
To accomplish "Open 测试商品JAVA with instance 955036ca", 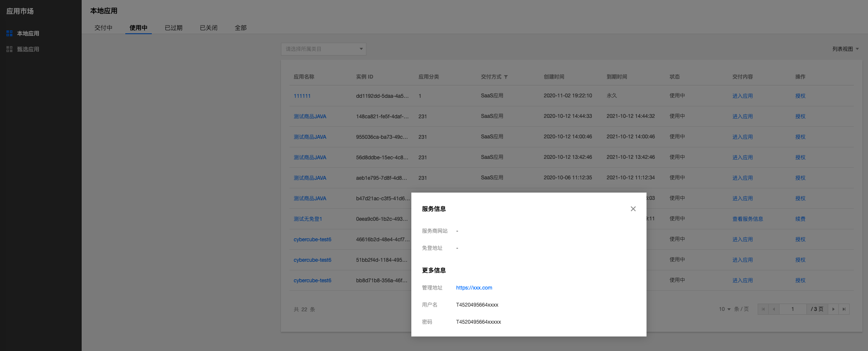I will point(310,137).
